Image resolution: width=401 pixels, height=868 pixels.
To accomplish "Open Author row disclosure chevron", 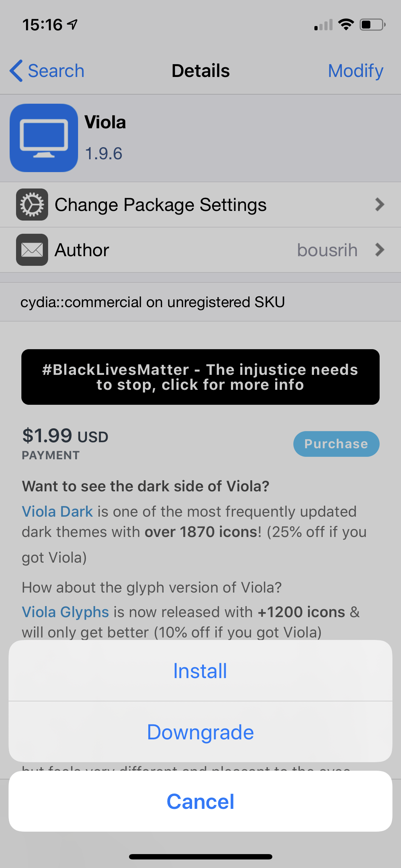I will pos(380,250).
